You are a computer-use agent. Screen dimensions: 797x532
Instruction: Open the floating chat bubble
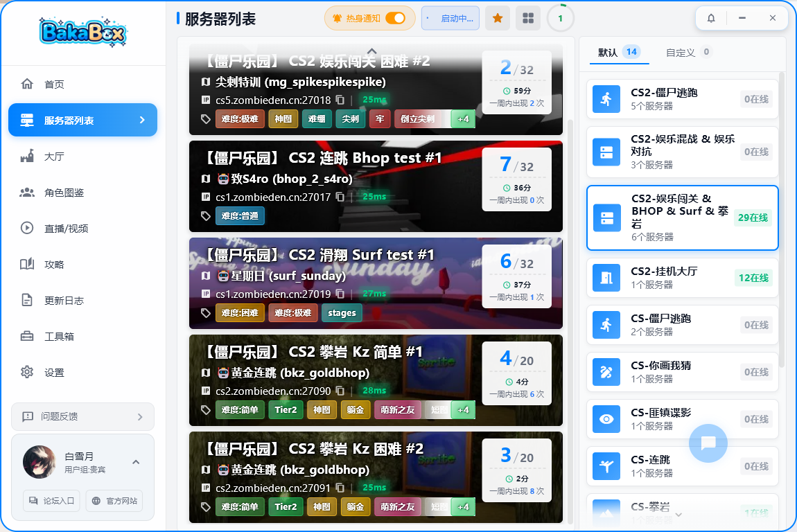(708, 443)
